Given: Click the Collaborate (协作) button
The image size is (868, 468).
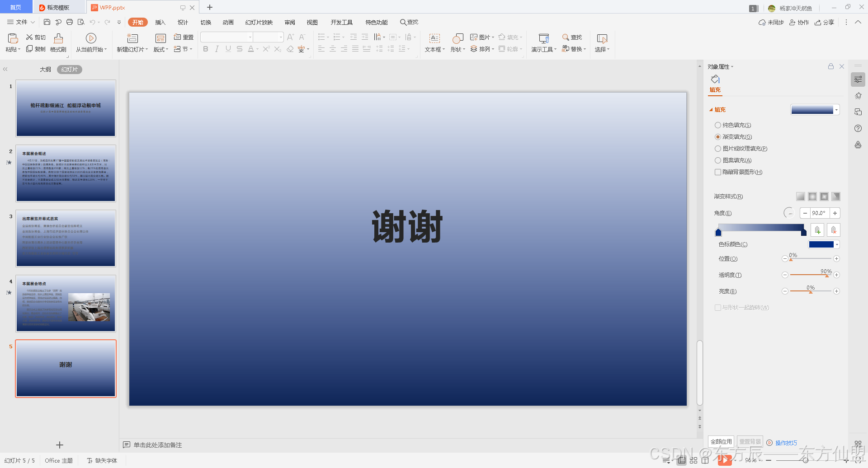Looking at the screenshot, I should [x=799, y=22].
